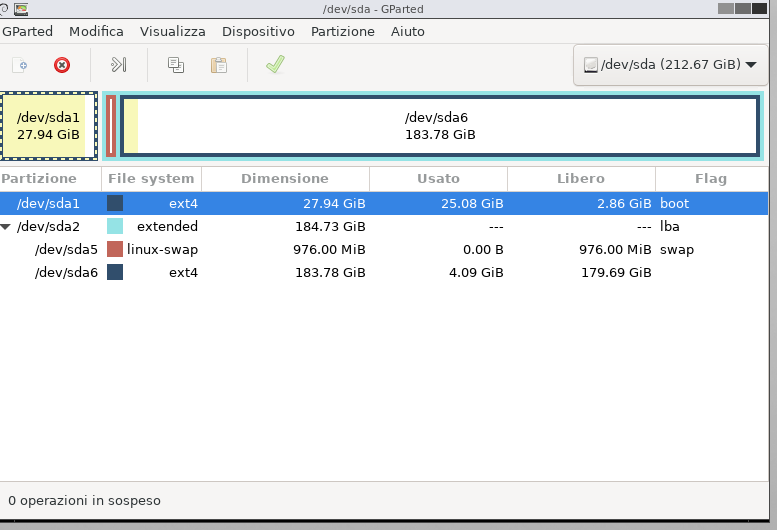Viewport: 777px width, 530px height.
Task: Click the extended file system label
Action: (x=167, y=226)
